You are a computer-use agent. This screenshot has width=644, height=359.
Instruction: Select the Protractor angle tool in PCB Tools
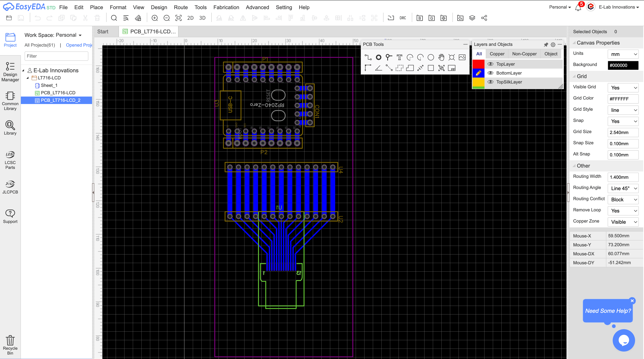click(x=378, y=68)
